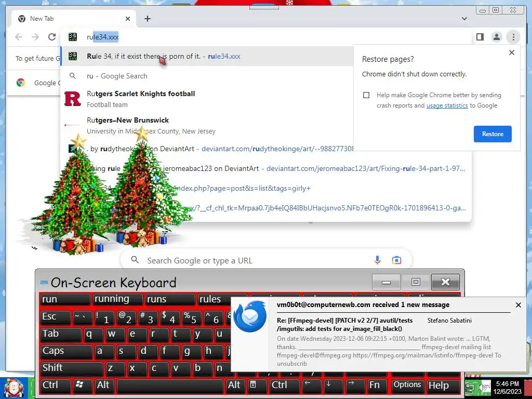The height and width of the screenshot is (399, 532).
Task: Dismiss the Restore pages dialog
Action: [512, 52]
